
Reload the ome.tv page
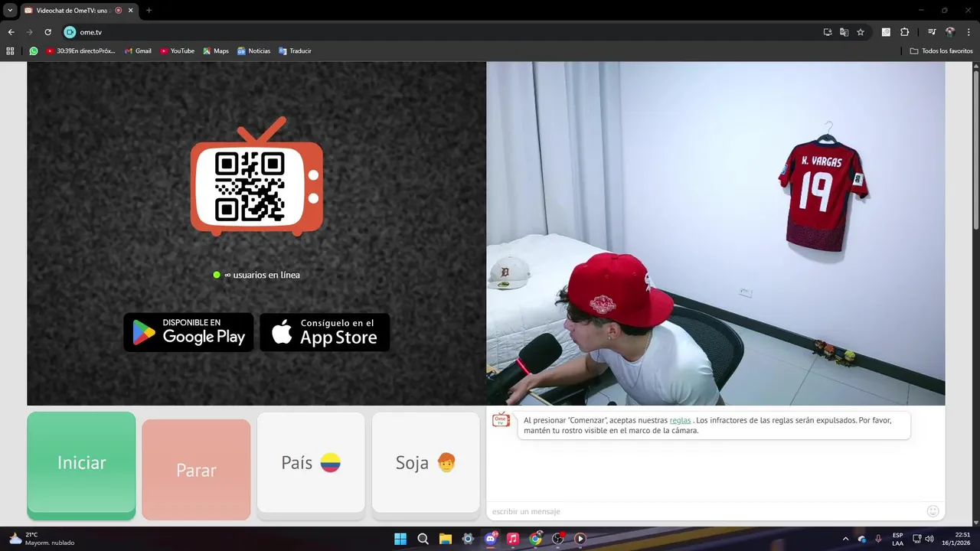(x=47, y=32)
